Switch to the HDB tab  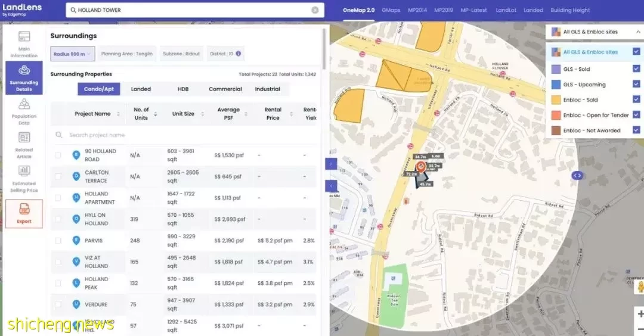point(183,89)
